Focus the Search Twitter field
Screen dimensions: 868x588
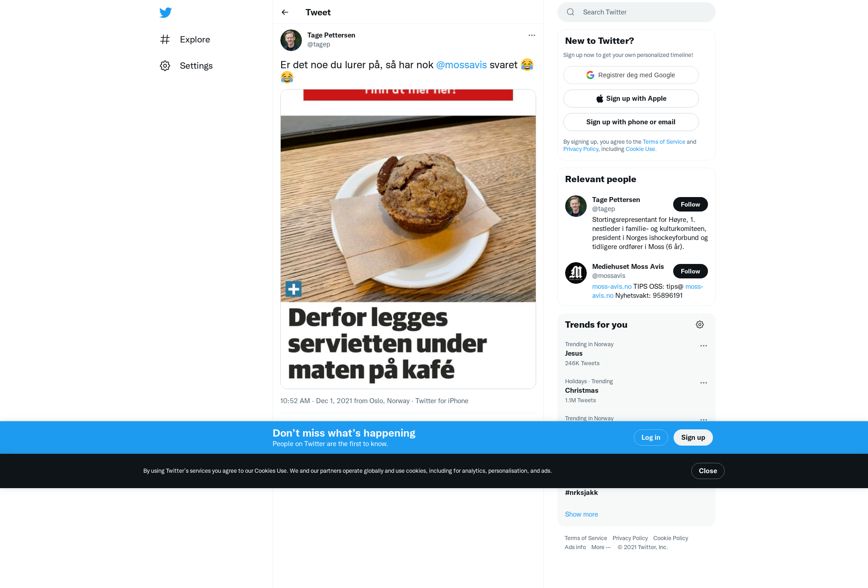point(637,12)
